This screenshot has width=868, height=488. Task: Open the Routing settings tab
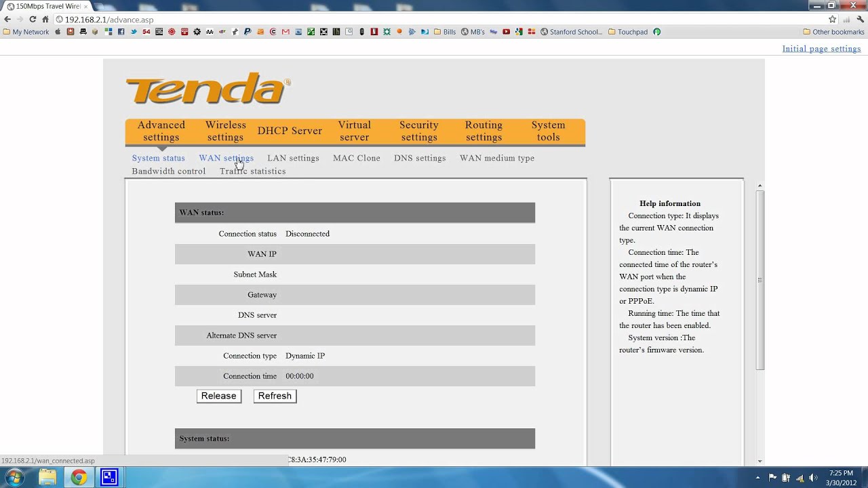click(x=484, y=131)
